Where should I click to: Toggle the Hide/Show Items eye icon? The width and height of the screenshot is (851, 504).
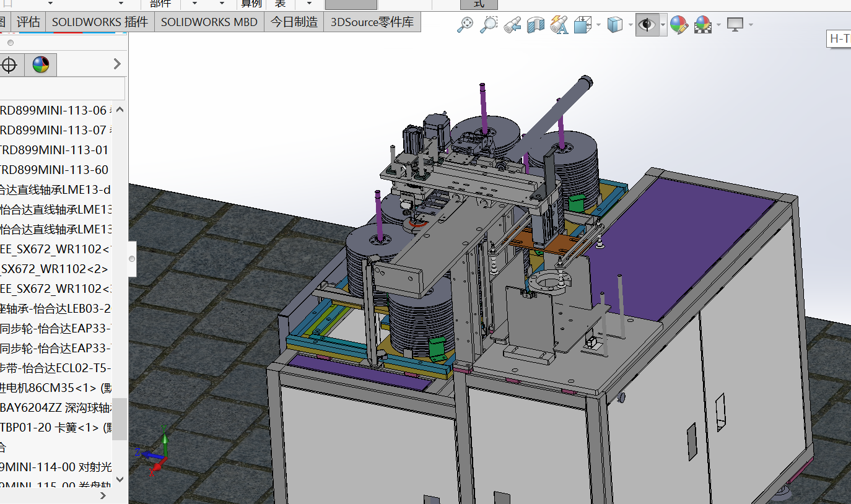647,25
